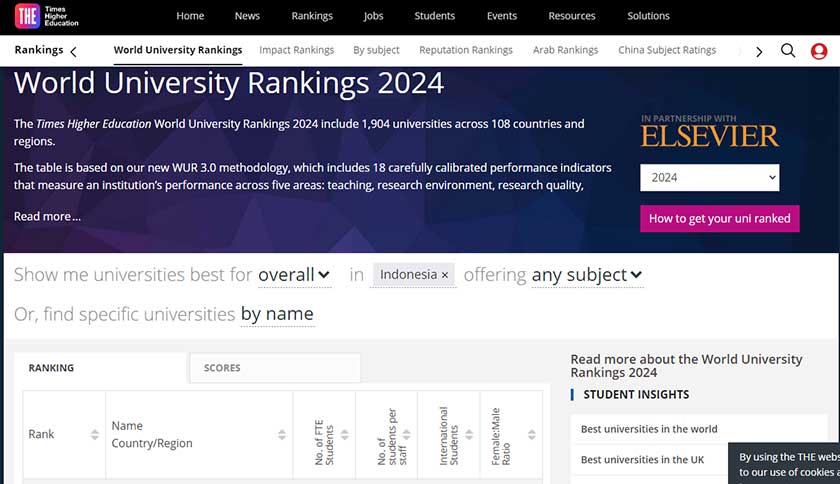
Task: Click 'by name' to find universities
Action: pyautogui.click(x=277, y=314)
